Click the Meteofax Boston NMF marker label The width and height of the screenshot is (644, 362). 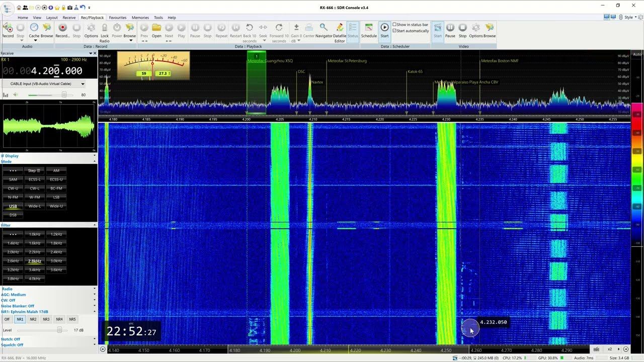500,61
